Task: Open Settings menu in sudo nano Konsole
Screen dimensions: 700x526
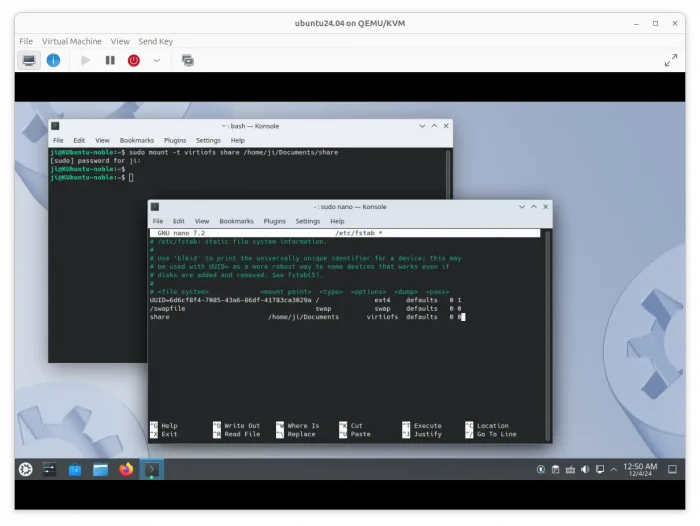Action: pyautogui.click(x=308, y=221)
